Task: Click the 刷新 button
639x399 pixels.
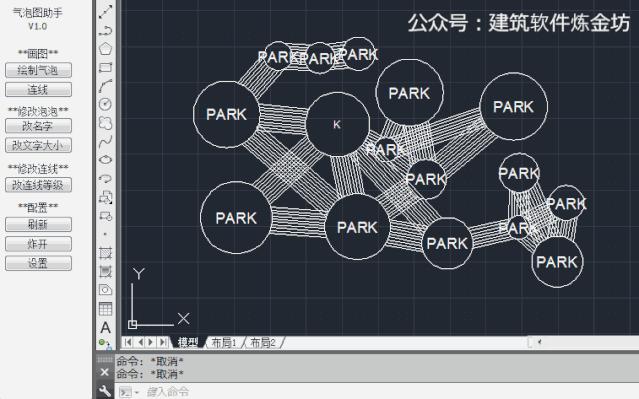Action: [x=38, y=225]
